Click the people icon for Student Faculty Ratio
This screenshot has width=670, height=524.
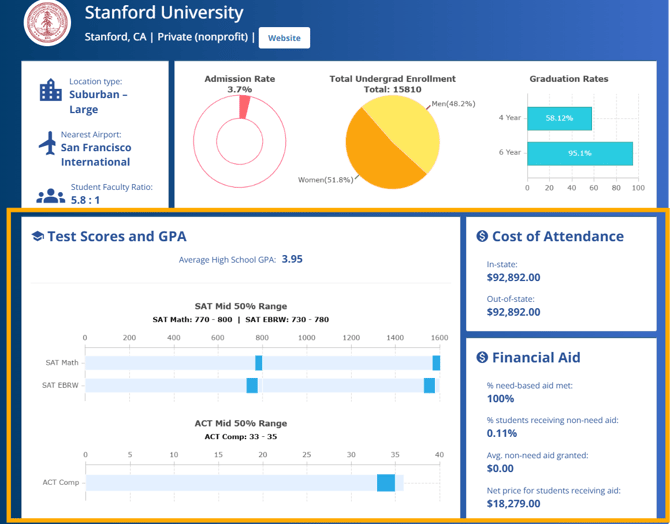point(50,196)
